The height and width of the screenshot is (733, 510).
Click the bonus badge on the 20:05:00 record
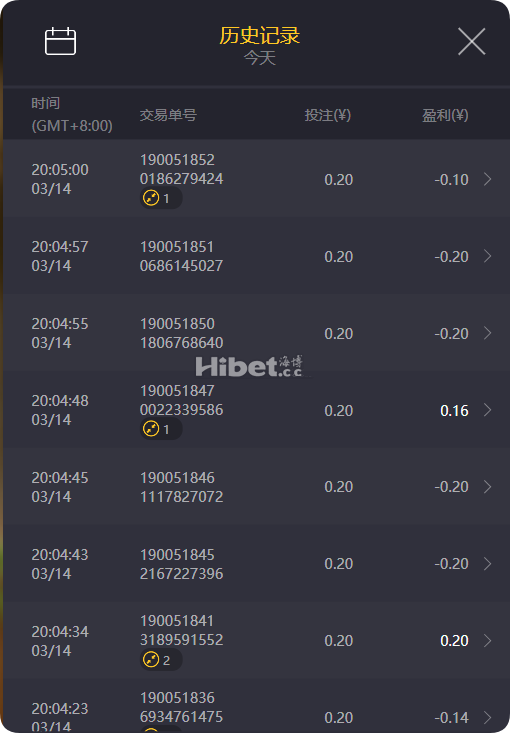click(161, 198)
